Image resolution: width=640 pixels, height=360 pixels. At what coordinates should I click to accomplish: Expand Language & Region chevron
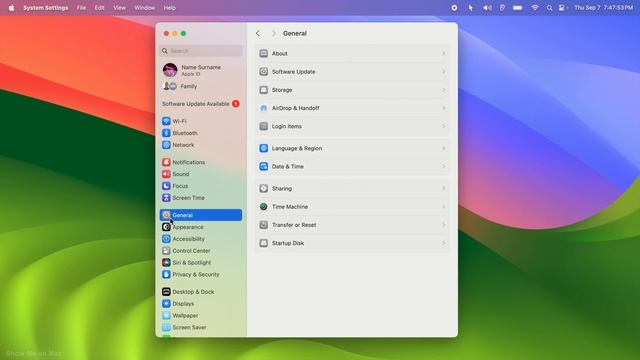click(x=444, y=148)
